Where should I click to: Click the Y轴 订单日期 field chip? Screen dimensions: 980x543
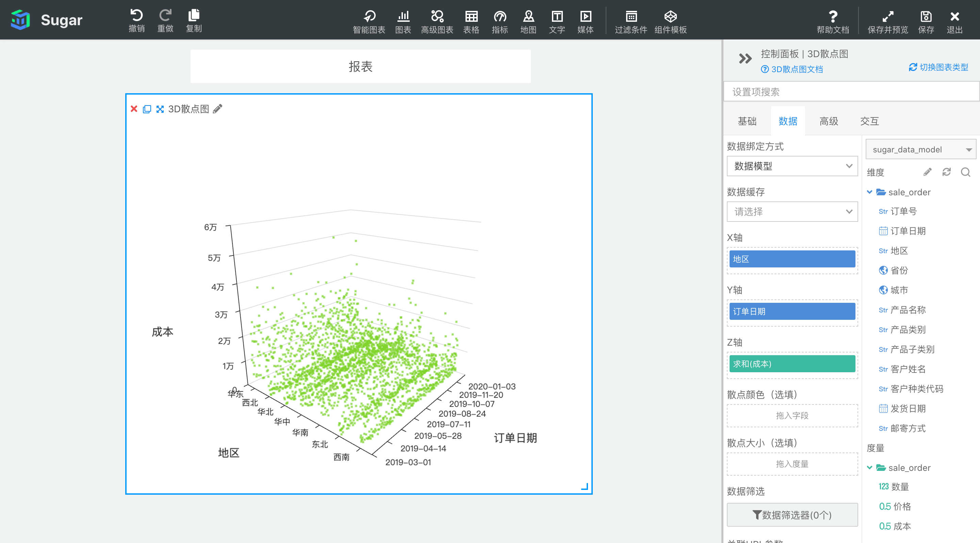pos(792,312)
